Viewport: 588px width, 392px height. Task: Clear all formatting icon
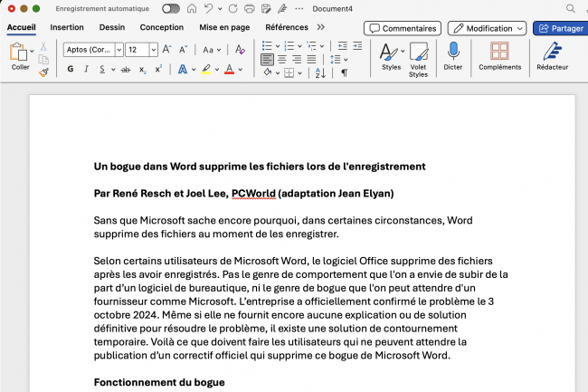pos(240,50)
